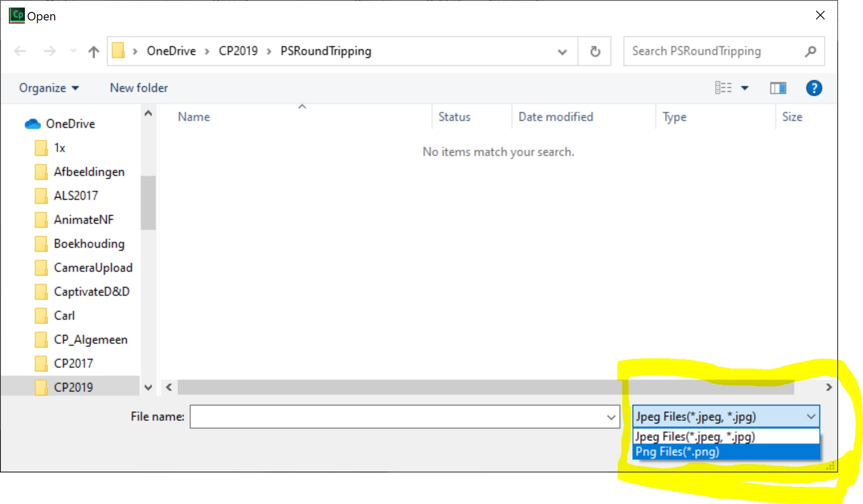Select the OneDrive cloud icon in sidebar

(32, 124)
